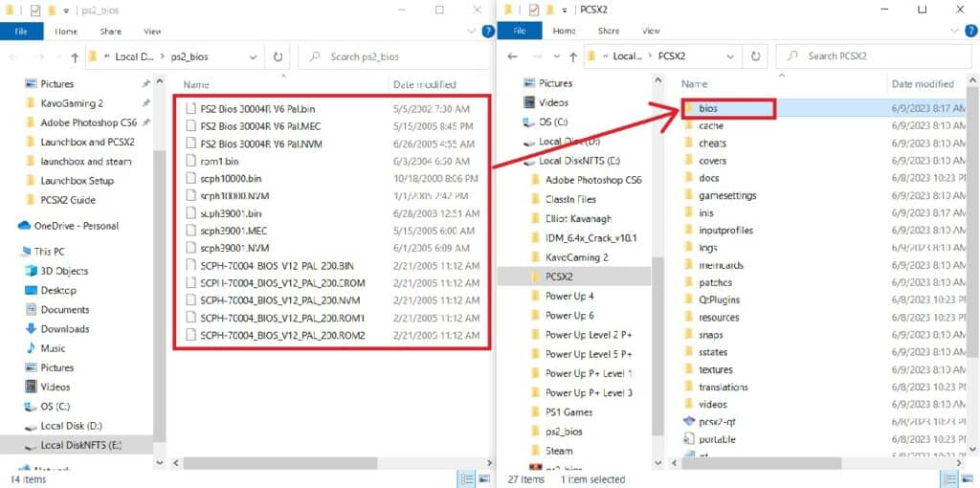The image size is (980, 488).
Task: Click PCSX2 sidebar vertical scrollbar
Action: pyautogui.click(x=657, y=346)
